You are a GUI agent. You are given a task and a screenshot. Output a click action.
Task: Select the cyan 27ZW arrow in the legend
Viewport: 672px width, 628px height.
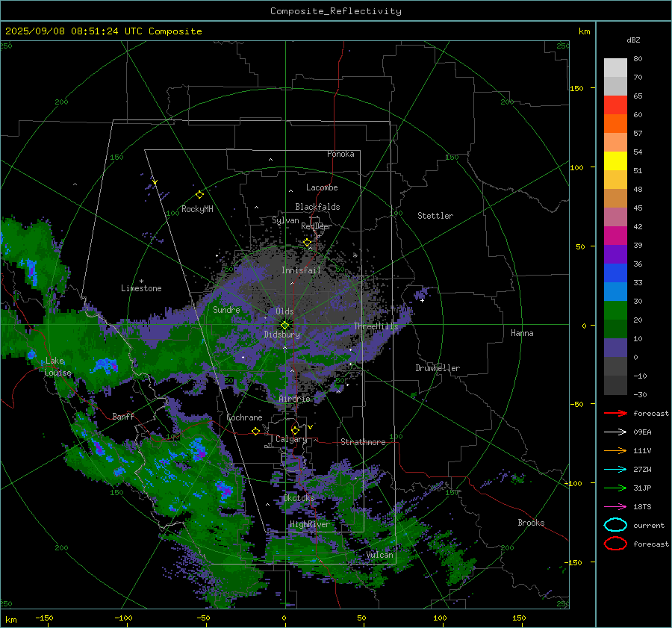[615, 470]
